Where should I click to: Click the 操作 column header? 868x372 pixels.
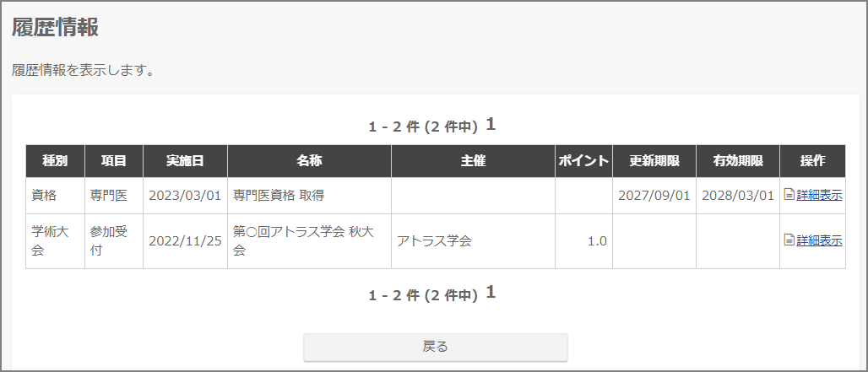coord(812,161)
